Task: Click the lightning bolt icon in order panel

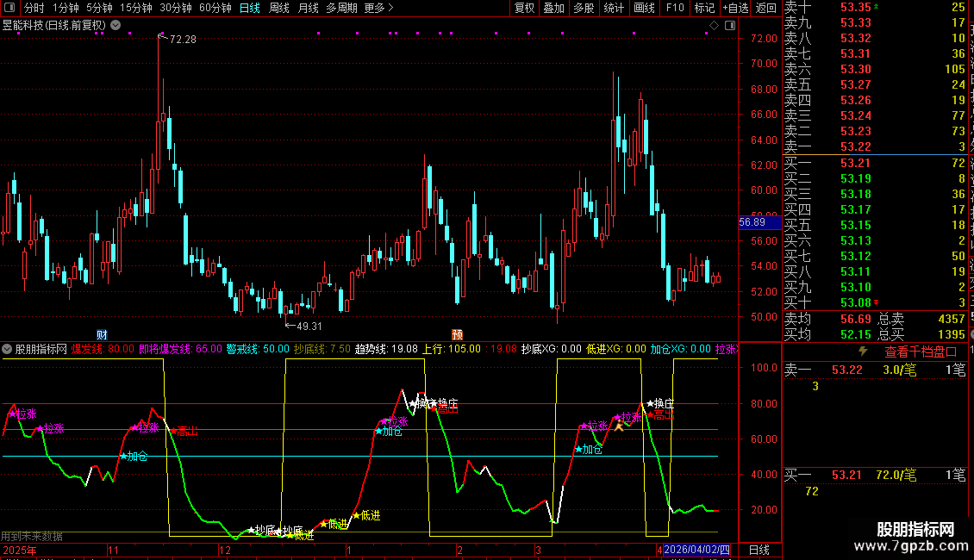Action: [x=863, y=352]
